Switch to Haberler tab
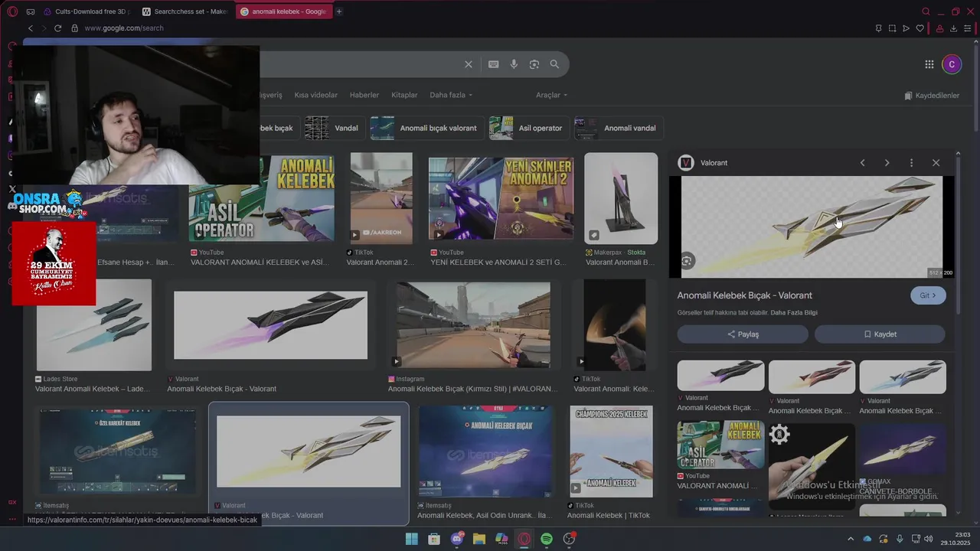This screenshot has height=551, width=980. point(364,95)
